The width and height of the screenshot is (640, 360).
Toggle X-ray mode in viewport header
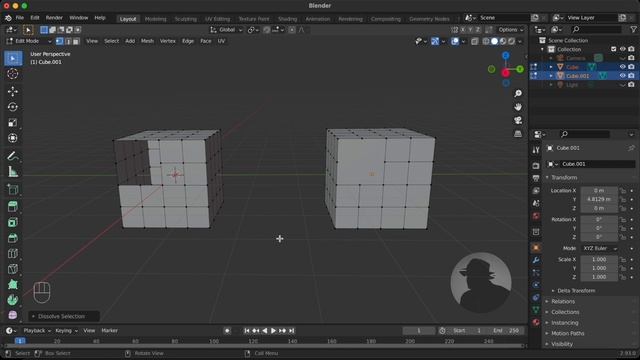[474, 41]
